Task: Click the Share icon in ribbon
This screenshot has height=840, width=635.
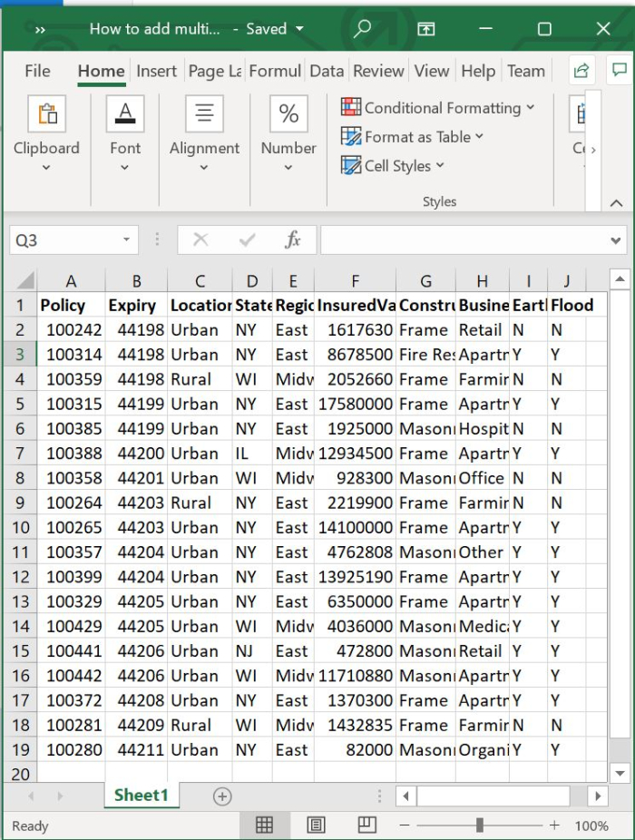Action: pos(581,70)
